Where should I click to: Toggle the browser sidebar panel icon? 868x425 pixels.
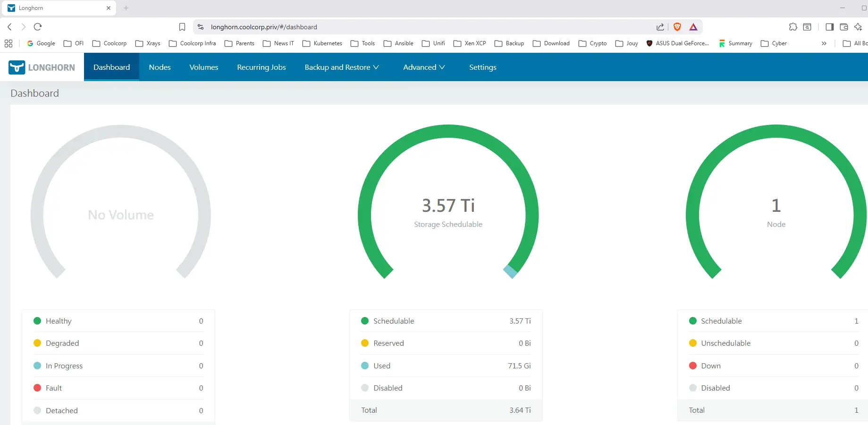[829, 27]
